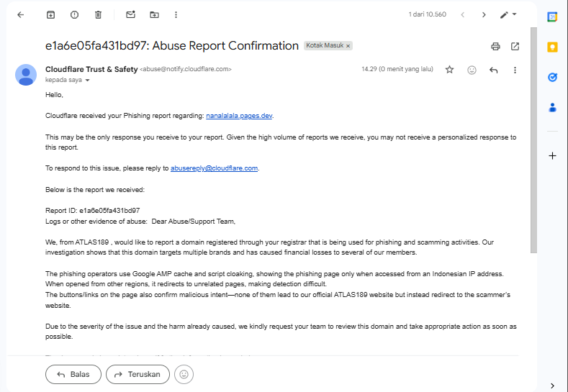Click the Teruskan forward button
Image resolution: width=568 pixels, height=392 pixels.
pos(138,374)
